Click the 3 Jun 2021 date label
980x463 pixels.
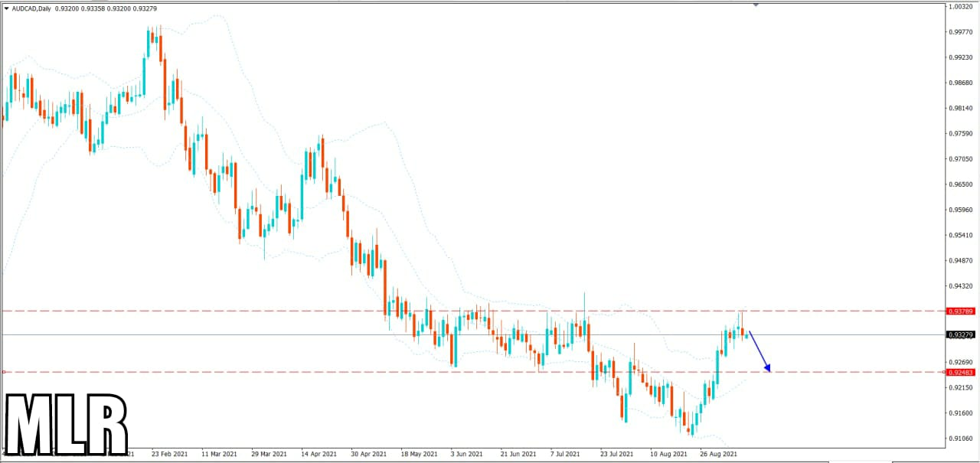[467, 454]
